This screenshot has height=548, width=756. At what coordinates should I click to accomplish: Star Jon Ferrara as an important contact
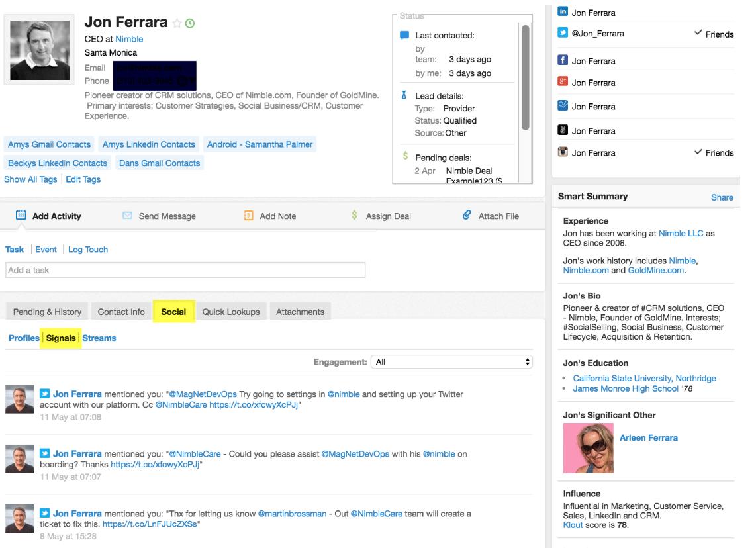point(177,23)
